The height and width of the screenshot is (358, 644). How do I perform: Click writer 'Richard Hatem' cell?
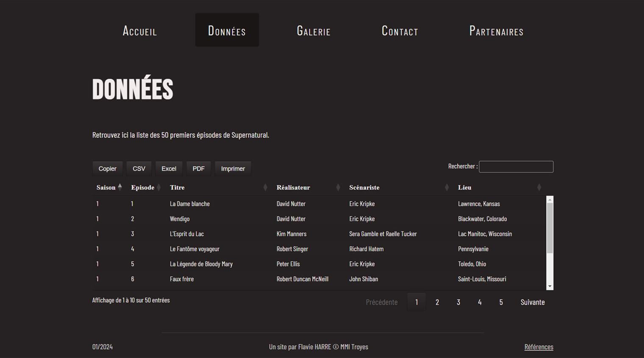[x=366, y=249]
